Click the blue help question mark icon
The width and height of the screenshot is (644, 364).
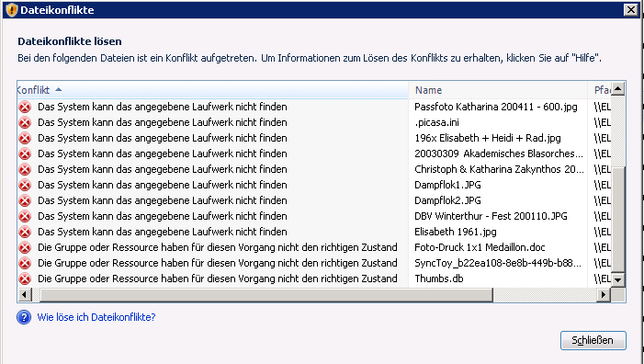[24, 317]
